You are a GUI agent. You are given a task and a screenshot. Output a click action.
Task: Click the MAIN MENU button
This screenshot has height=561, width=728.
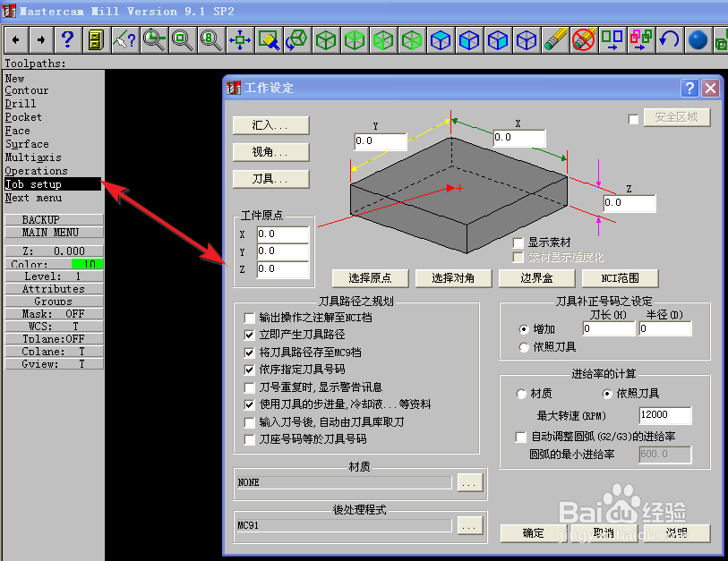point(54,233)
